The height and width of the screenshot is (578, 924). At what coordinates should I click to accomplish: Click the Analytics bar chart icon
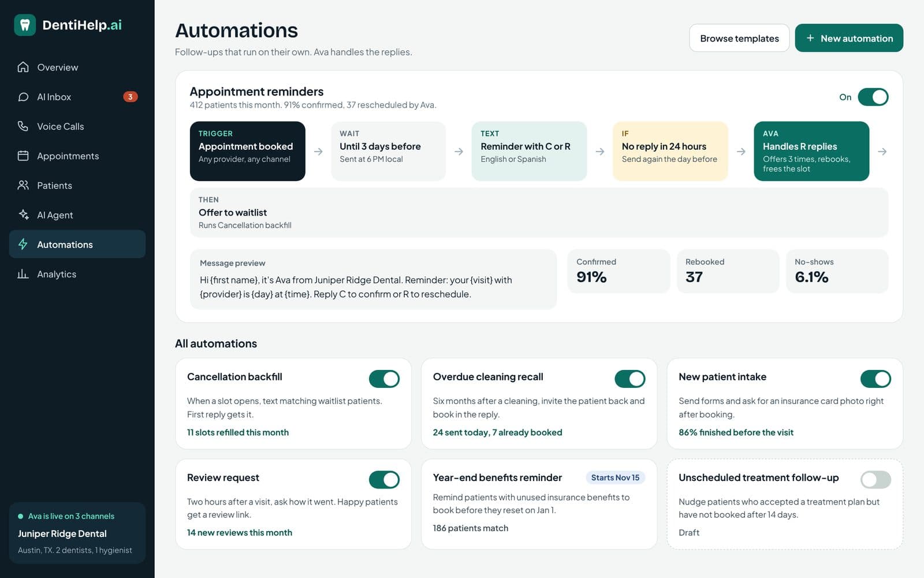23,274
